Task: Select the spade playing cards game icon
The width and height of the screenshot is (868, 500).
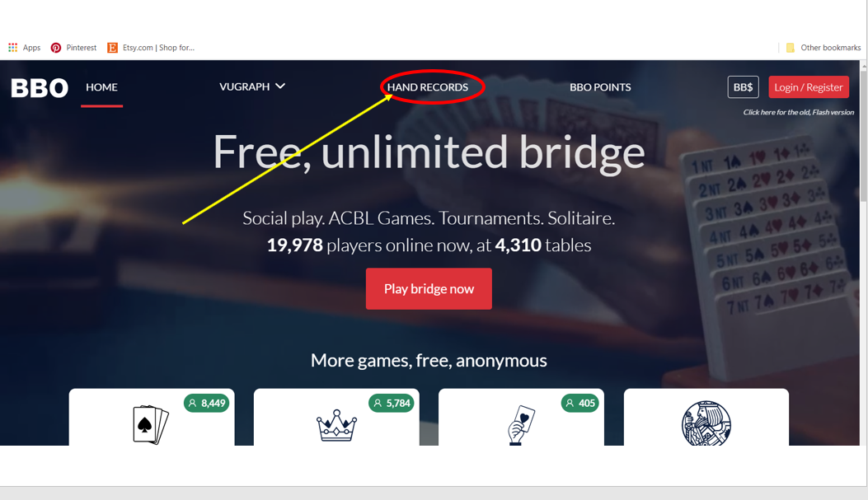Action: pyautogui.click(x=151, y=425)
